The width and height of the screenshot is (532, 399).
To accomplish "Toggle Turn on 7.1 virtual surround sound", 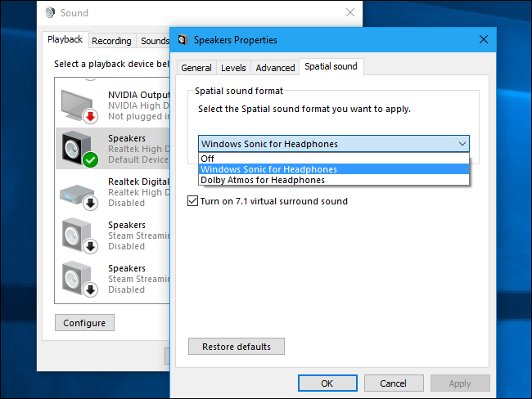I will tap(193, 201).
